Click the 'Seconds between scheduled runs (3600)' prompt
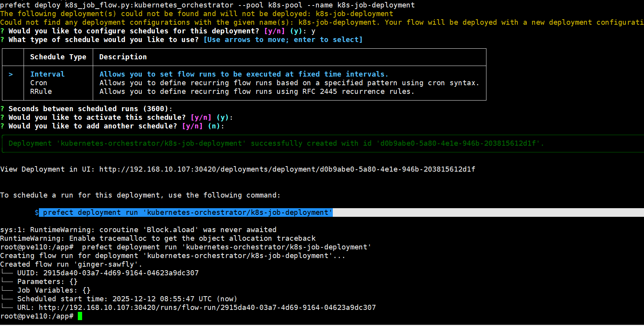 tap(86, 109)
